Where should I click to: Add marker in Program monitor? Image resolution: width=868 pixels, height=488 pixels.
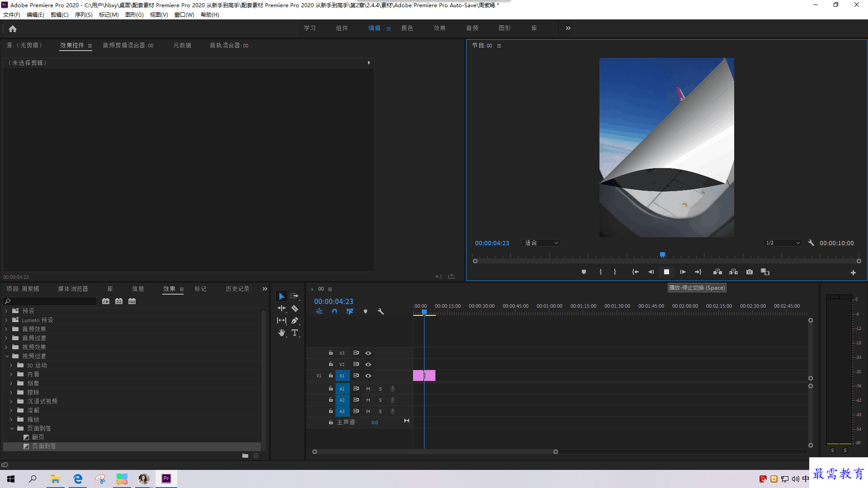pos(584,272)
